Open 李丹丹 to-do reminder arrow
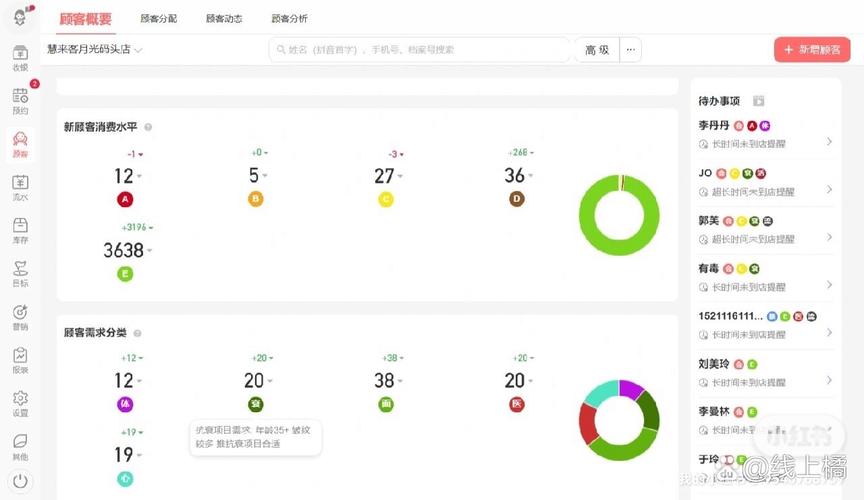The width and height of the screenshot is (864, 500). [829, 142]
